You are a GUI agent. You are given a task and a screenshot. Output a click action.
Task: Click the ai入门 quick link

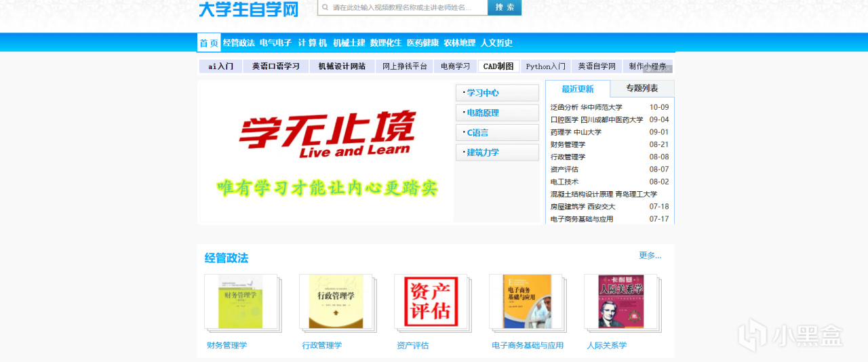pos(220,66)
